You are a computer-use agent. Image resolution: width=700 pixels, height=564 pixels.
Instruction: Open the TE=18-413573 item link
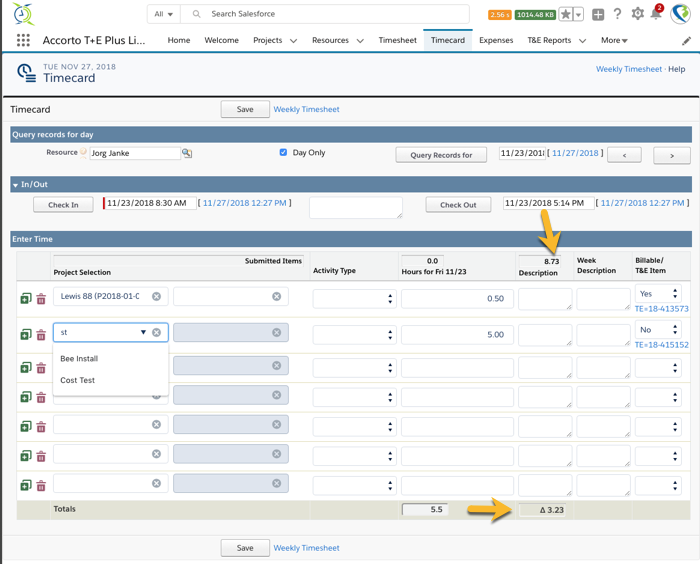(662, 309)
